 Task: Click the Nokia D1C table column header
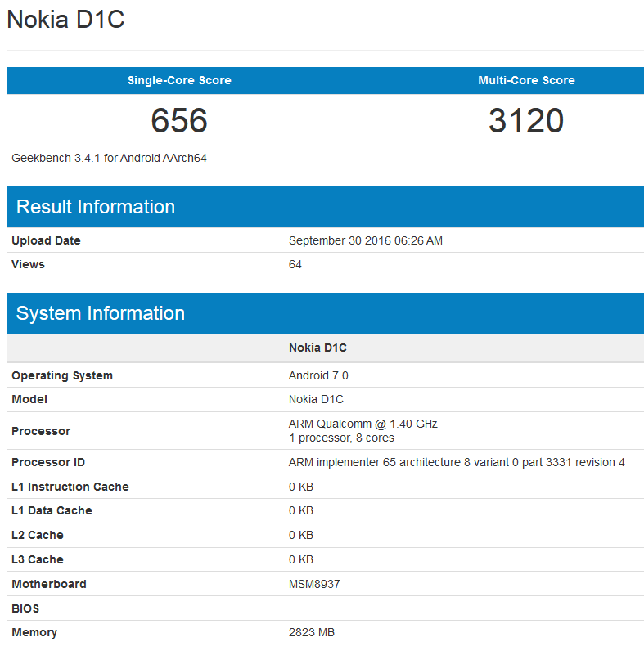point(317,348)
